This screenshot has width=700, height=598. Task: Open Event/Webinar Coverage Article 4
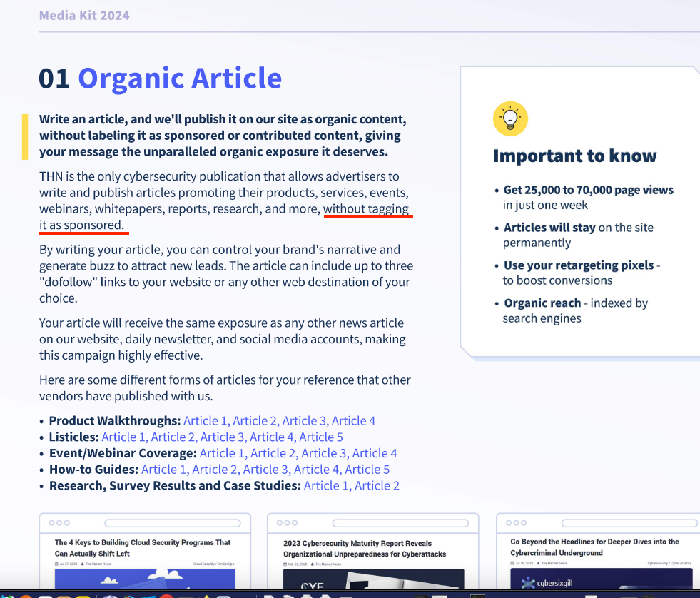(375, 454)
